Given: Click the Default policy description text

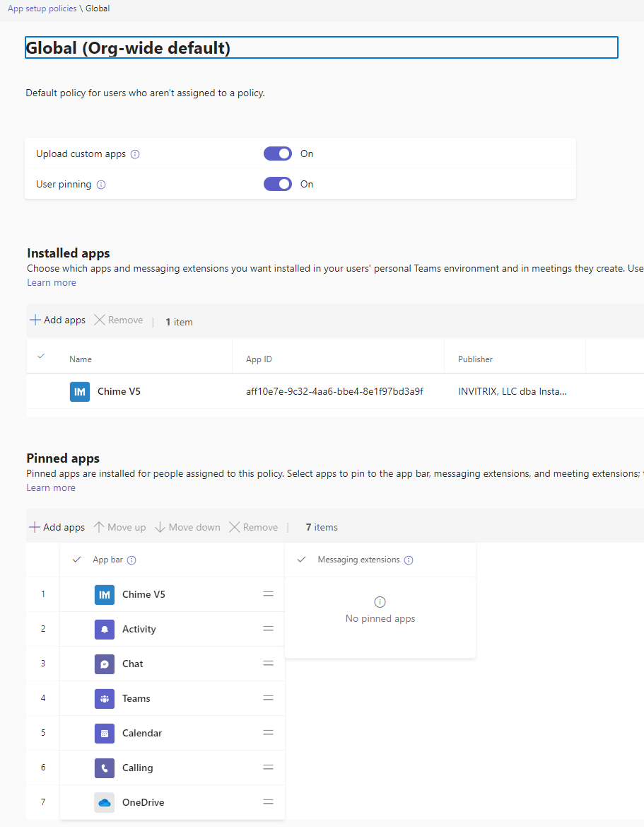Looking at the screenshot, I should coord(146,93).
